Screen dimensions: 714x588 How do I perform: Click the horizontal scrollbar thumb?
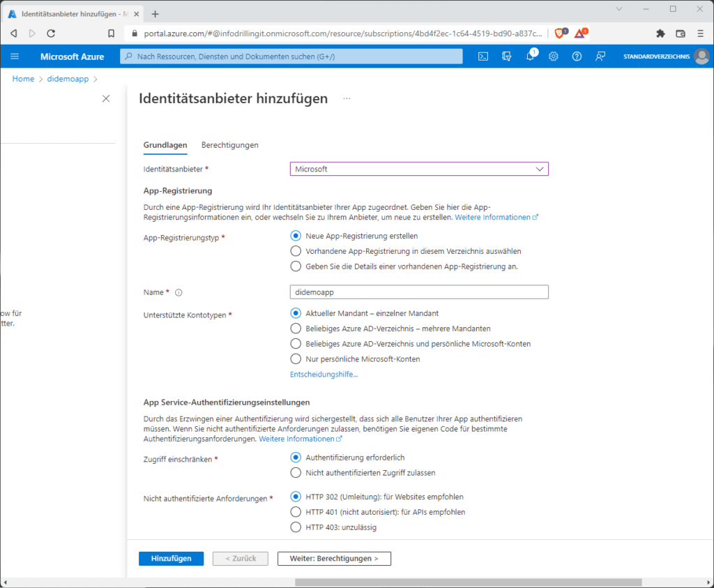468,582
